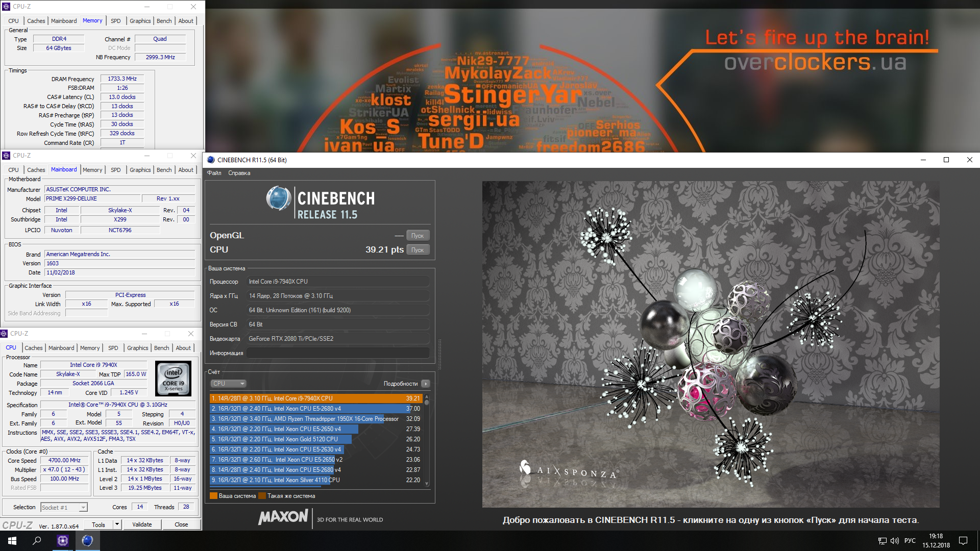The height and width of the screenshot is (551, 980).
Task: Click scroll down arrow in ranking list
Action: point(427,484)
